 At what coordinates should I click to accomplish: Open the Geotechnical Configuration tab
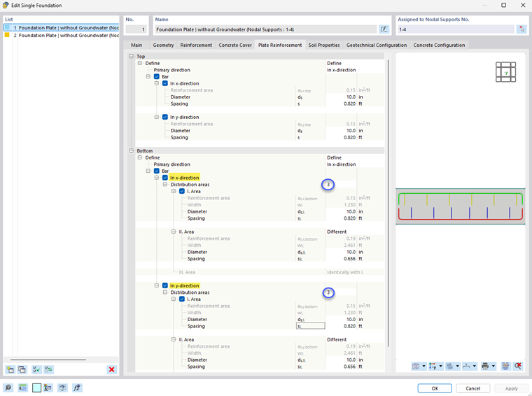click(x=377, y=45)
